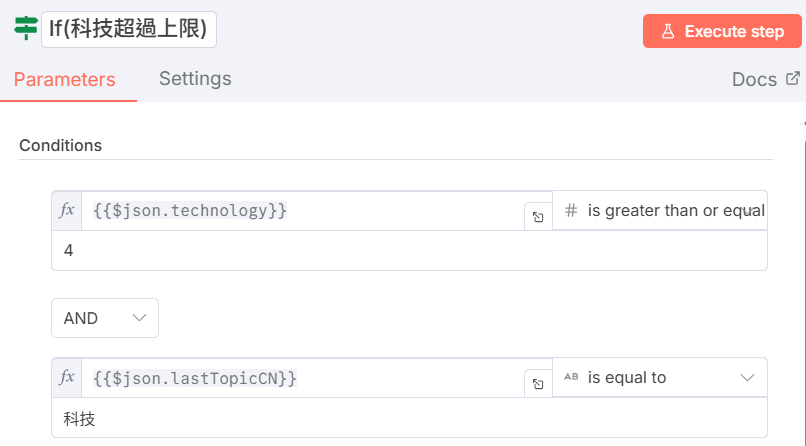
Task: Click the number type icon in operator
Action: [x=572, y=211]
